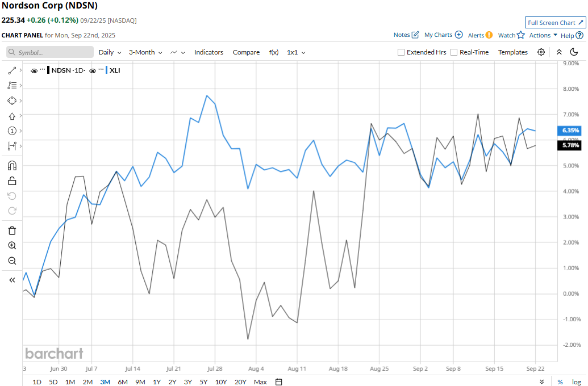Screen dimensions: 588x386
Task: Expand the Actions dropdown menu
Action: pyautogui.click(x=543, y=35)
